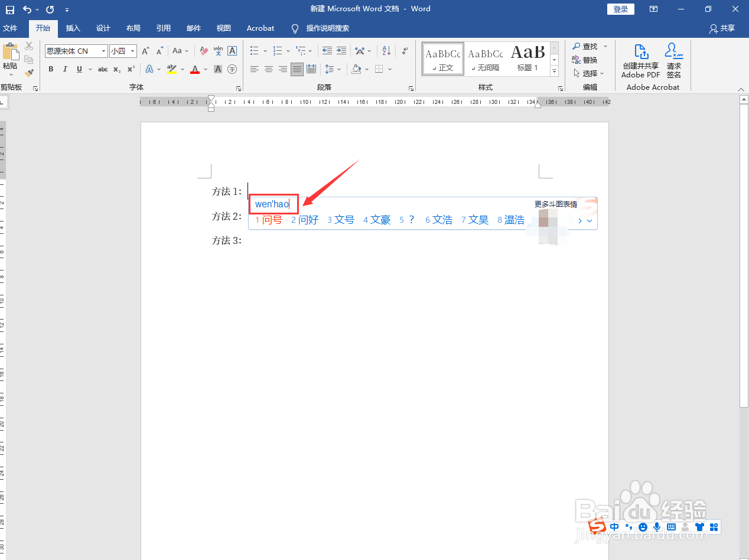Click the text highlight yellow color button
The height and width of the screenshot is (560, 749).
pyautogui.click(x=172, y=69)
